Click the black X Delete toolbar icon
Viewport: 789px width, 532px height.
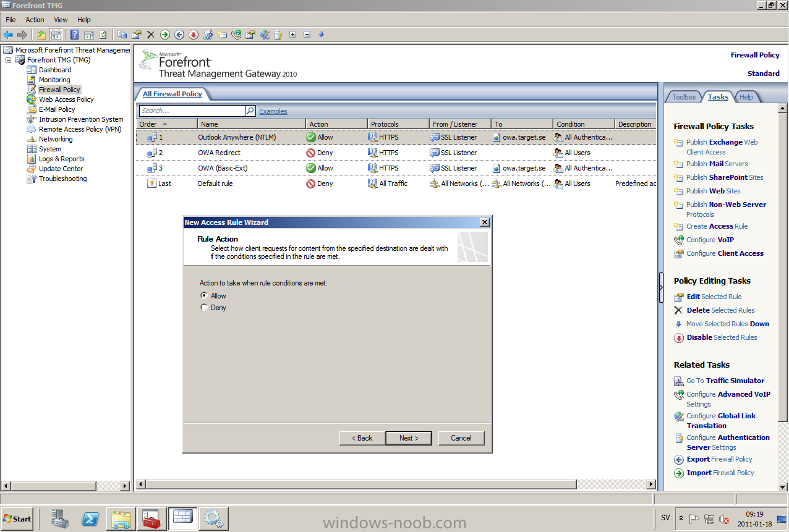click(x=151, y=35)
